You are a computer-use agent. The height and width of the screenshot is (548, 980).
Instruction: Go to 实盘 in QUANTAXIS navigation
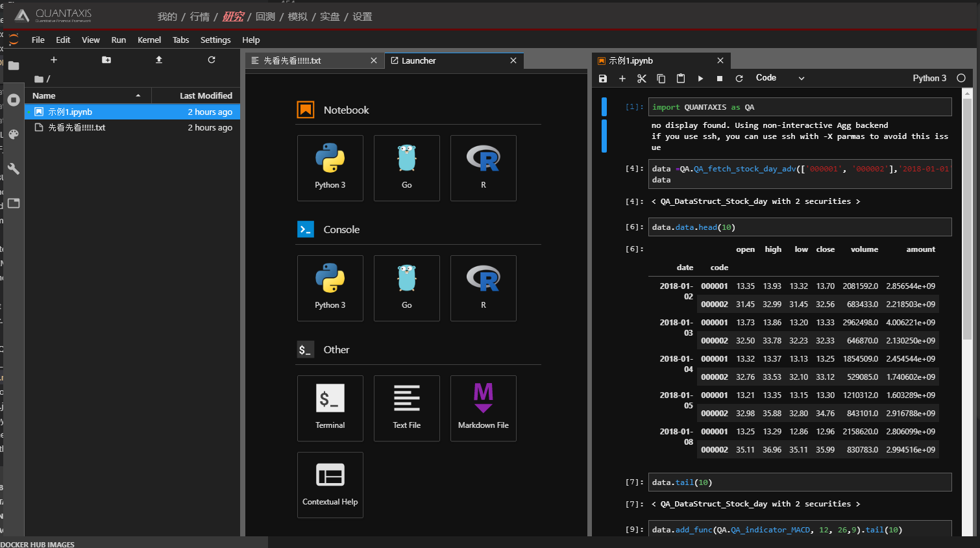[330, 17]
